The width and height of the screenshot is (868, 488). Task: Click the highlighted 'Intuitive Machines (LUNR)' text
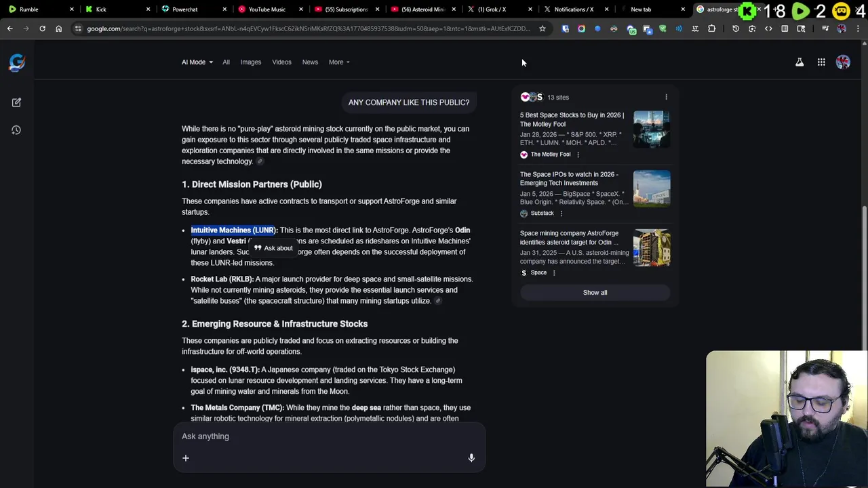233,230
